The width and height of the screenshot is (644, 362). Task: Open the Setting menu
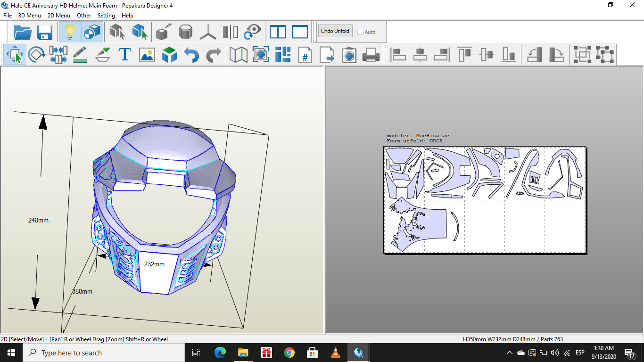tap(106, 16)
